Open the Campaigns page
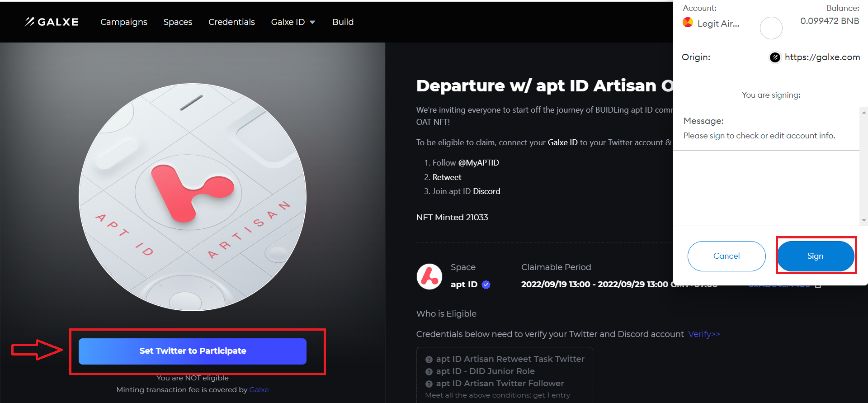868x403 pixels. (x=124, y=22)
